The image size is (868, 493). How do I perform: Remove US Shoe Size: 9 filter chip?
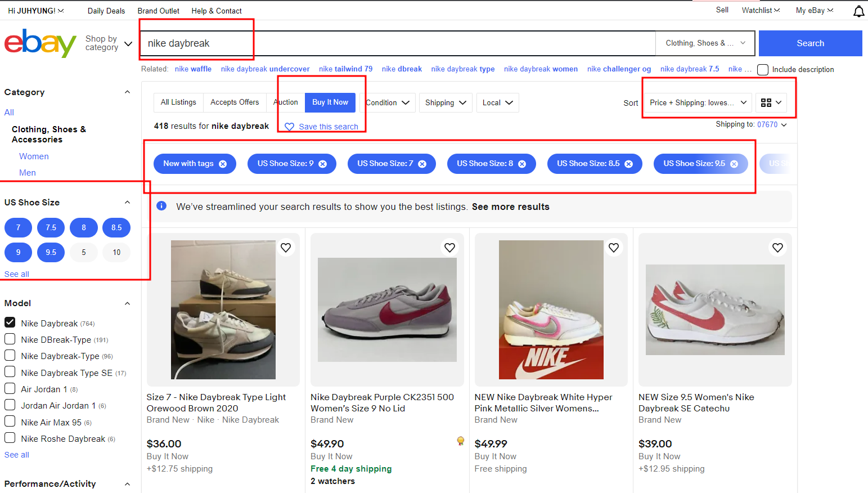tap(323, 164)
